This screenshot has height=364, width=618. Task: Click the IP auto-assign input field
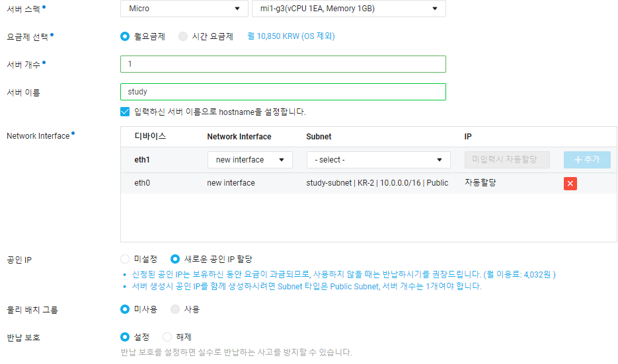507,160
